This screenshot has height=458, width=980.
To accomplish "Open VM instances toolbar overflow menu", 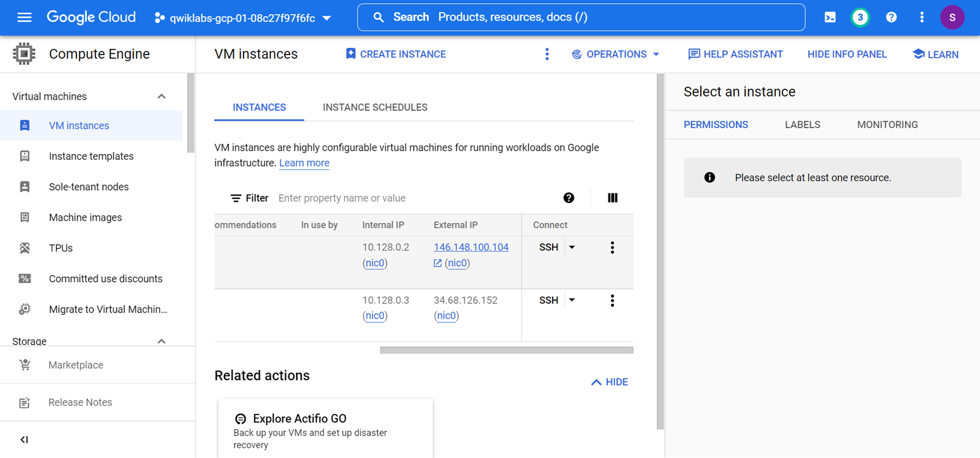I will [x=547, y=54].
